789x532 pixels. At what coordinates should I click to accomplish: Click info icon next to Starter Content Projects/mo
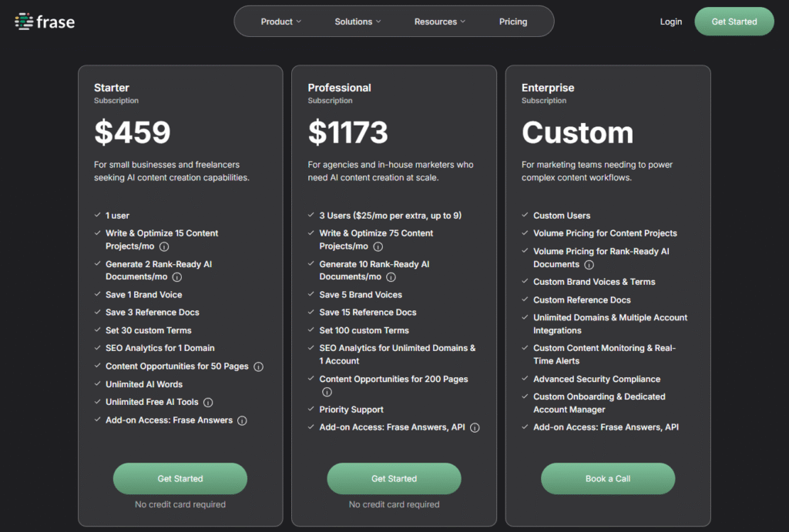click(x=164, y=246)
